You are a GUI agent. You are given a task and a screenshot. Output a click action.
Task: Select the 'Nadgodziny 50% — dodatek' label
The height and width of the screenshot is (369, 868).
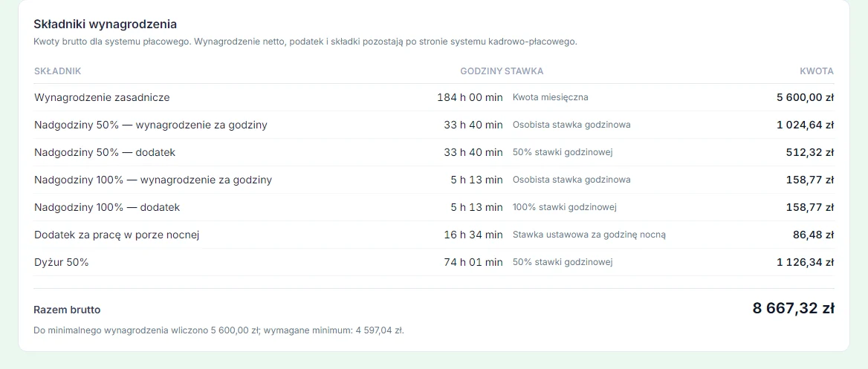click(x=105, y=152)
